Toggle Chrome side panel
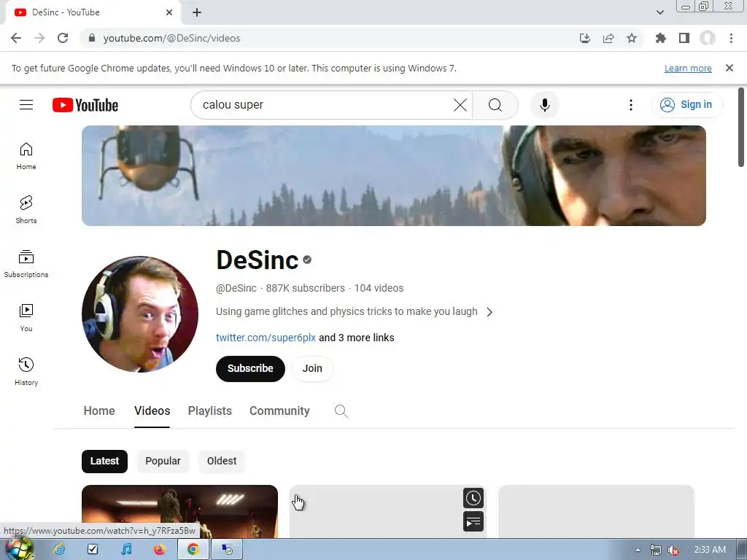 point(684,38)
